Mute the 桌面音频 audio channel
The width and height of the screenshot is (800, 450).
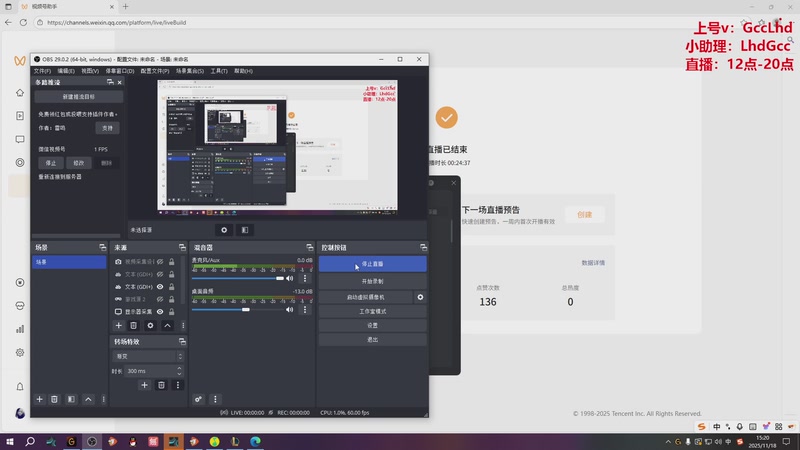point(290,310)
